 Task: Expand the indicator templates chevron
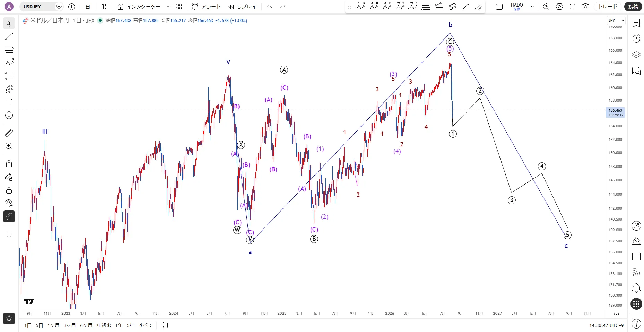[168, 7]
